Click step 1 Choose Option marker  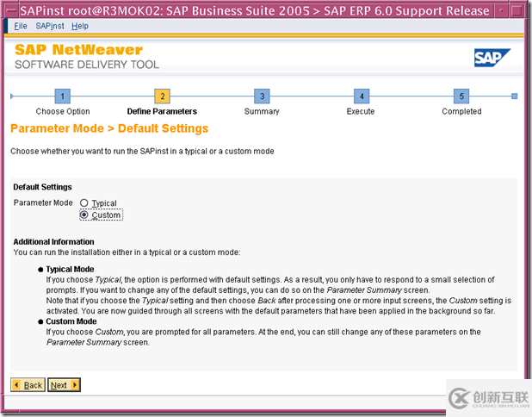coord(63,96)
